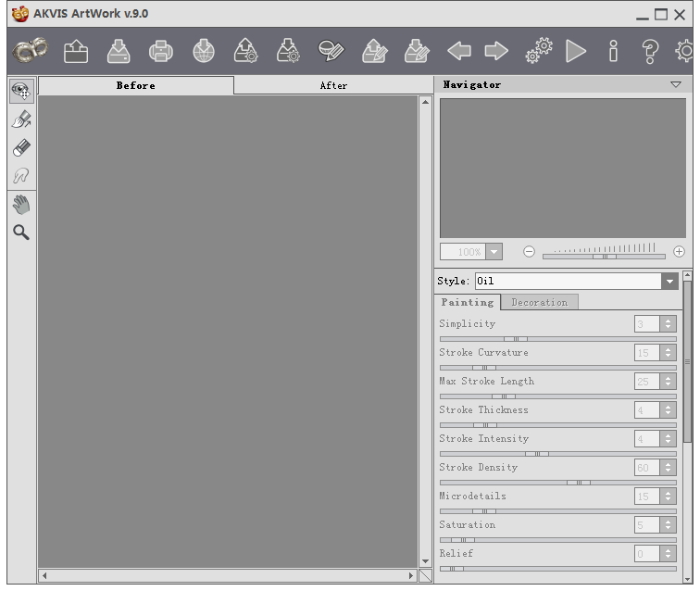Screen dimensions: 700x591
Task: Open the 100% zoom dropdown
Action: [x=494, y=252]
